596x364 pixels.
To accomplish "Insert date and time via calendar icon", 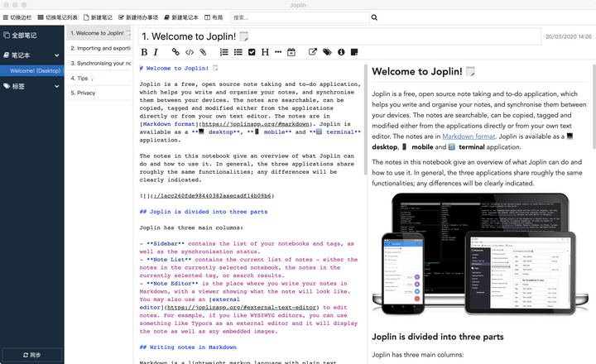I will pyautogui.click(x=291, y=52).
